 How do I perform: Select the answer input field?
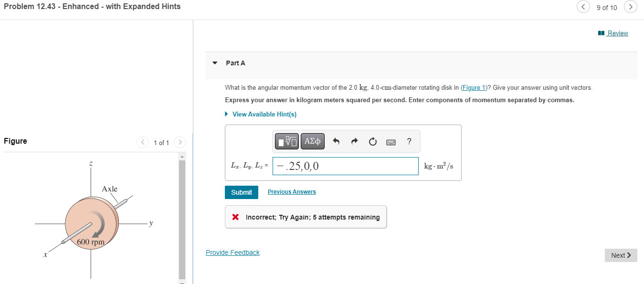coord(345,166)
